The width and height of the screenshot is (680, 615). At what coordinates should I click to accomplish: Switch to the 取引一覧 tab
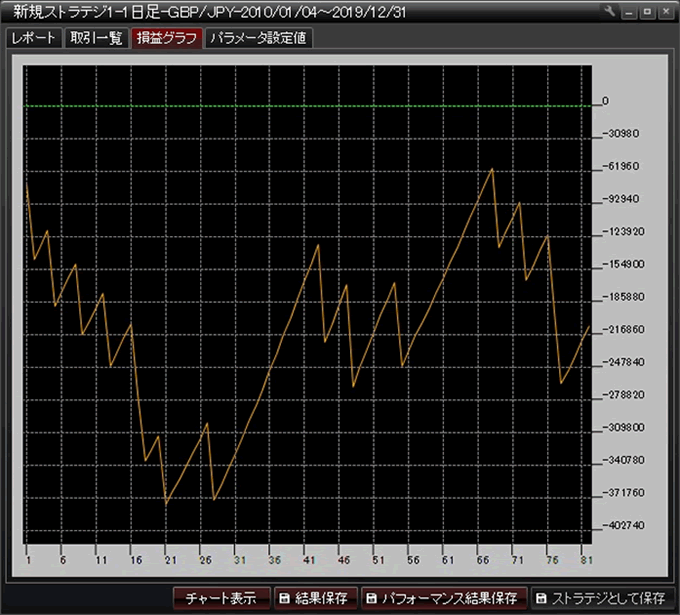[96, 38]
